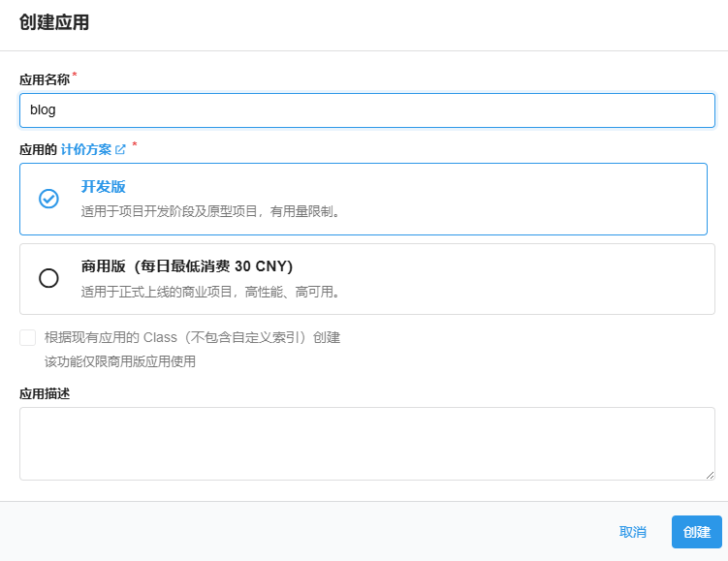
Task: Focus the 应用名称 input containing blog
Action: click(x=366, y=110)
